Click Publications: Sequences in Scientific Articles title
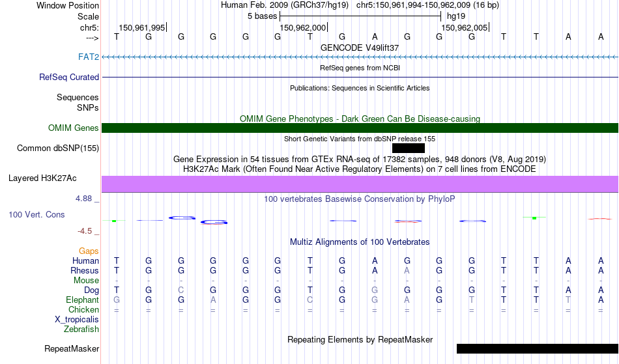Viewport: 619px width, 364px height. pos(360,88)
